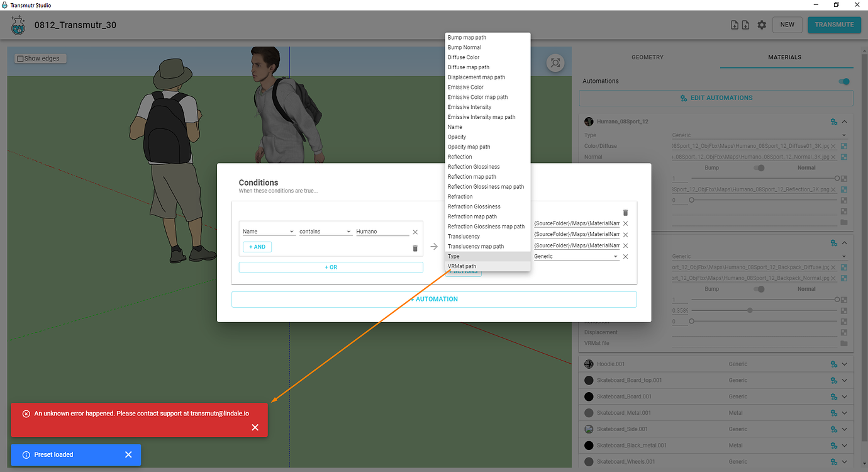
Task: Clear the Humano_08Sport_12 Normal map path
Action: (x=833, y=157)
